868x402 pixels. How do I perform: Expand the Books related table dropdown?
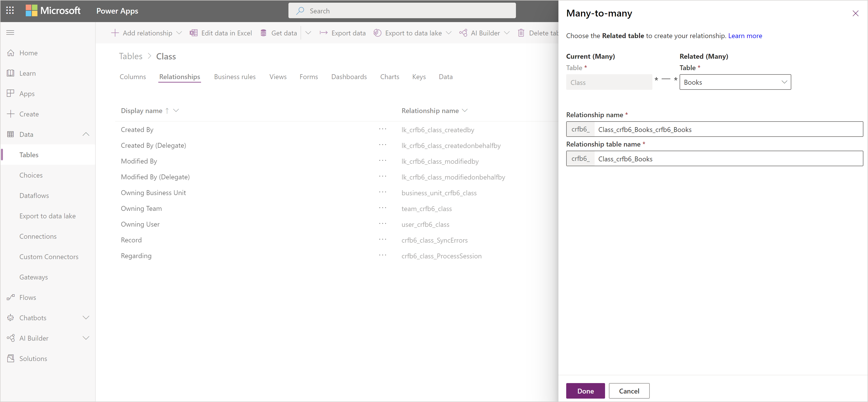pyautogui.click(x=783, y=82)
